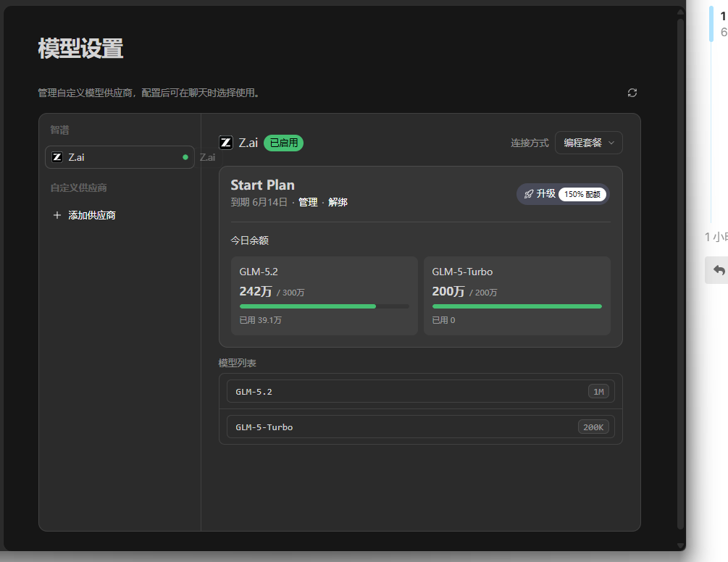This screenshot has width=728, height=562.
Task: Click the 1M context badge
Action: point(598,392)
